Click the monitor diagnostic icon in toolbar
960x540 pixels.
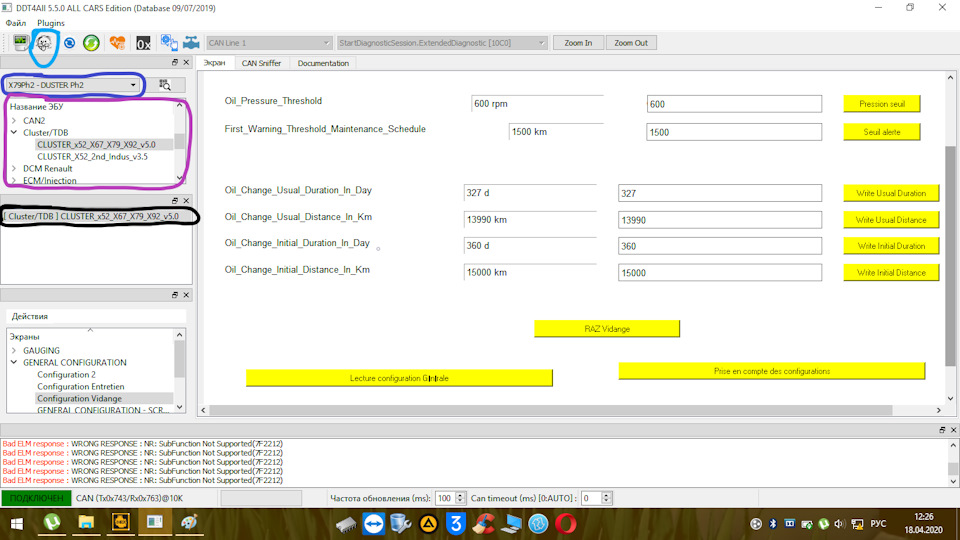(21, 43)
